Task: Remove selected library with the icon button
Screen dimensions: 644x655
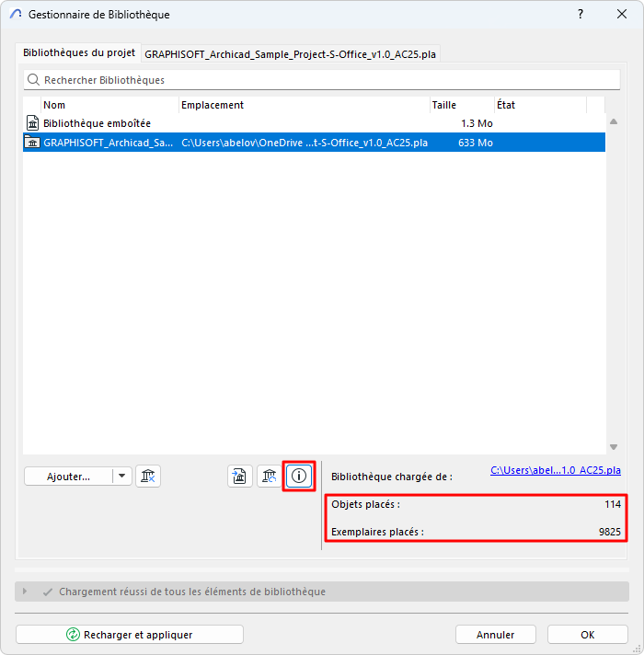Action: pos(148,476)
